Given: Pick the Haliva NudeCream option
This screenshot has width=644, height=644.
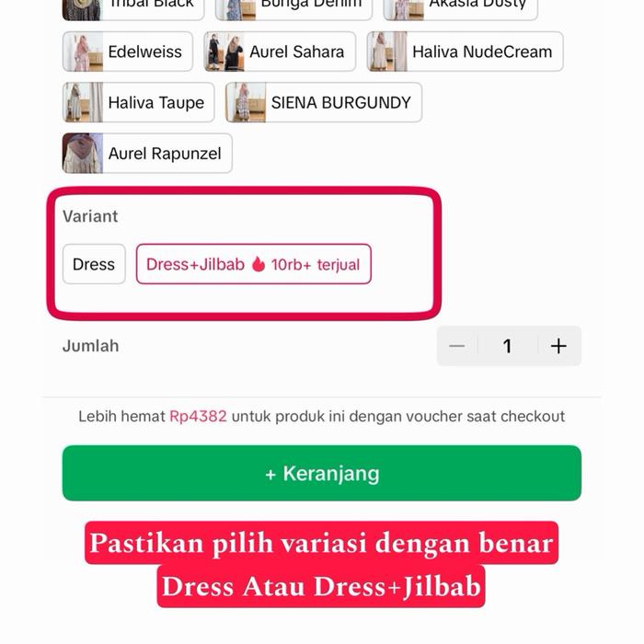Looking at the screenshot, I should [465, 52].
